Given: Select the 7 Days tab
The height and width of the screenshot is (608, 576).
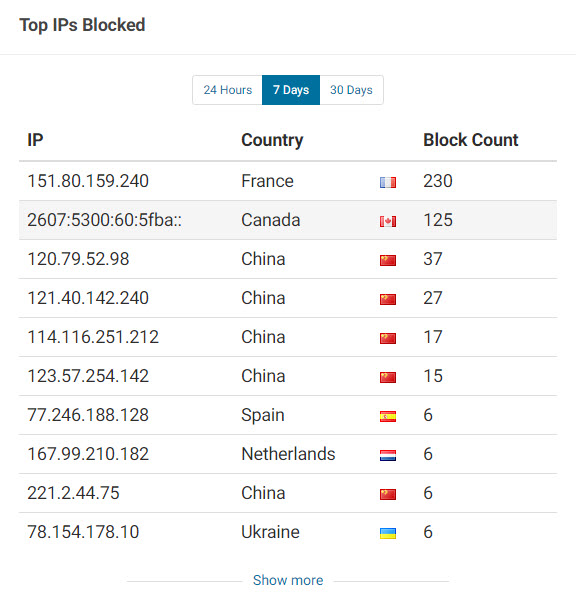Looking at the screenshot, I should (x=291, y=90).
